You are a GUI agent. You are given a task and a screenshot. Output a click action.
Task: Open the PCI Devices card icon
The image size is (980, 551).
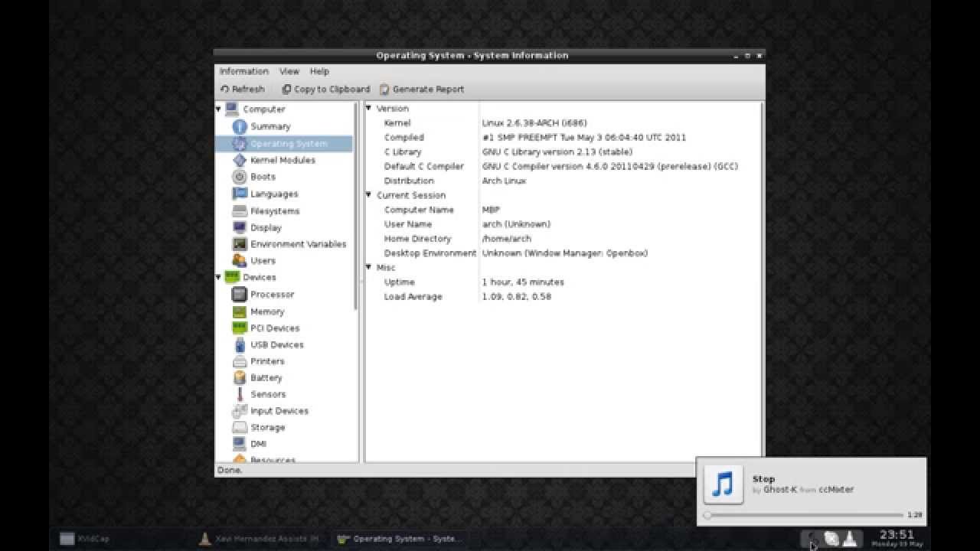click(x=240, y=328)
